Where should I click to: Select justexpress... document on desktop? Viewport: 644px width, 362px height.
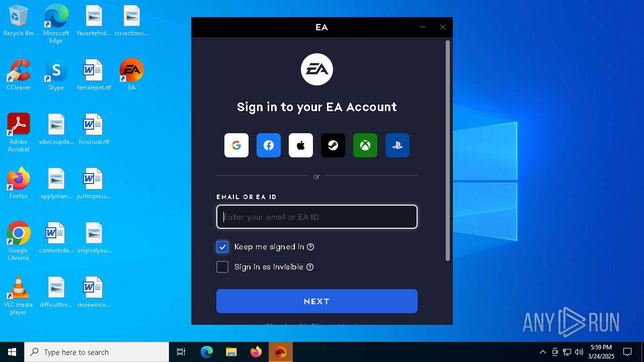click(94, 184)
